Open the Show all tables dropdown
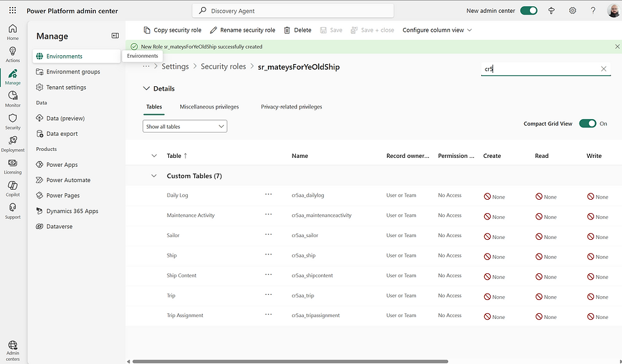This screenshot has height=364, width=622. click(185, 126)
